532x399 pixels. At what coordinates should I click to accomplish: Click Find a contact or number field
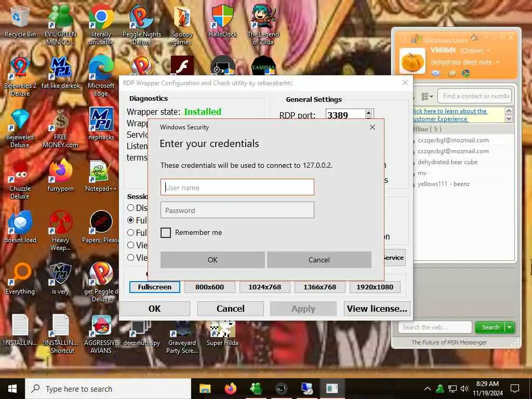[x=474, y=96]
